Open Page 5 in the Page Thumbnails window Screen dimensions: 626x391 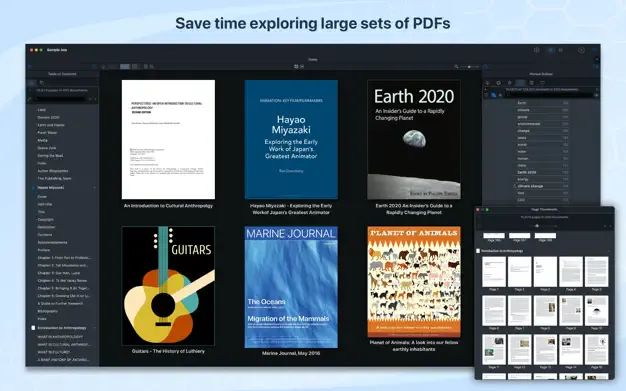point(596,272)
